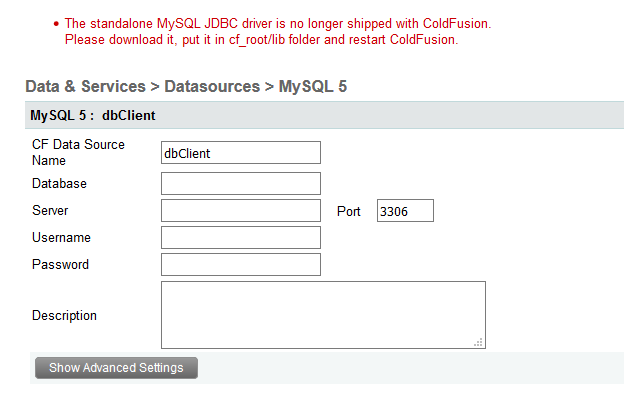Go to Datasources in the breadcrumb
The height and width of the screenshot is (409, 624).
[212, 86]
